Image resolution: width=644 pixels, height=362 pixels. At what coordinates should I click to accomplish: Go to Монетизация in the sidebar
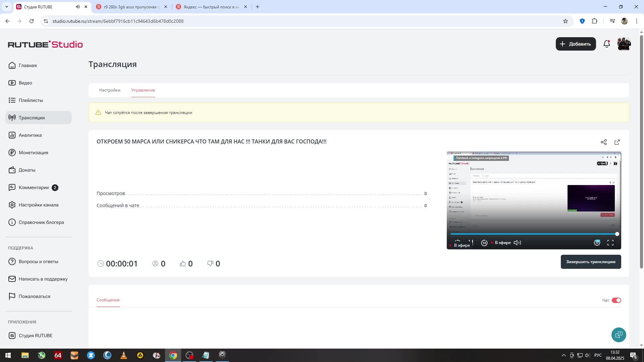tap(33, 153)
